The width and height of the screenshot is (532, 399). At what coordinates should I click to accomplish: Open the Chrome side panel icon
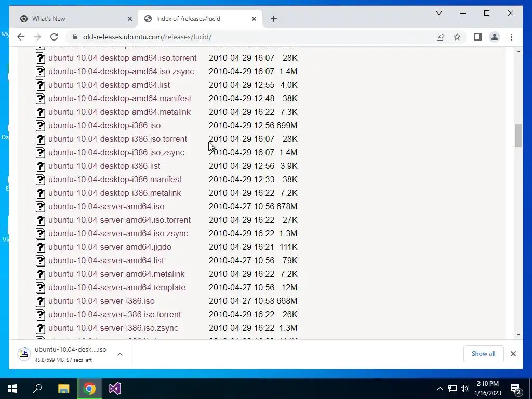pos(478,37)
